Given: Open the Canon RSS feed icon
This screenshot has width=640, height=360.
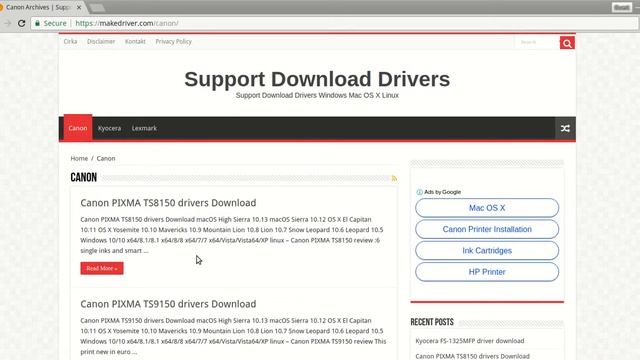Looking at the screenshot, I should click(x=394, y=178).
